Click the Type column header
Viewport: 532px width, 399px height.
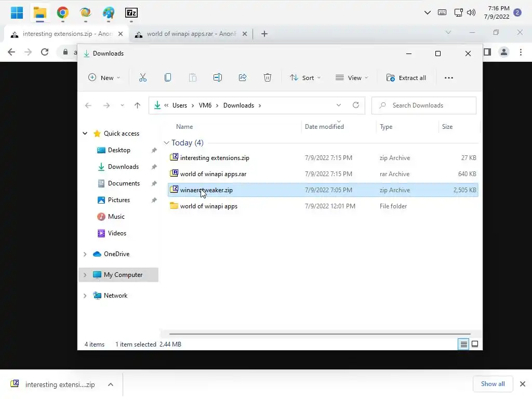coord(386,127)
